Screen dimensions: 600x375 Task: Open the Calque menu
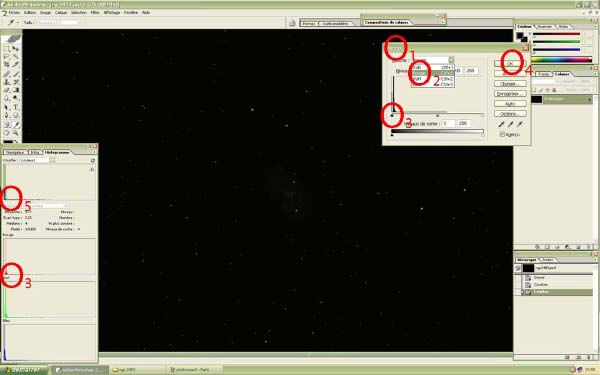tap(61, 13)
